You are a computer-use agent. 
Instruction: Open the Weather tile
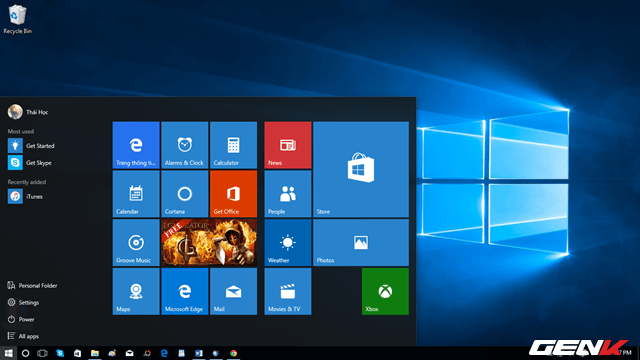coord(288,242)
